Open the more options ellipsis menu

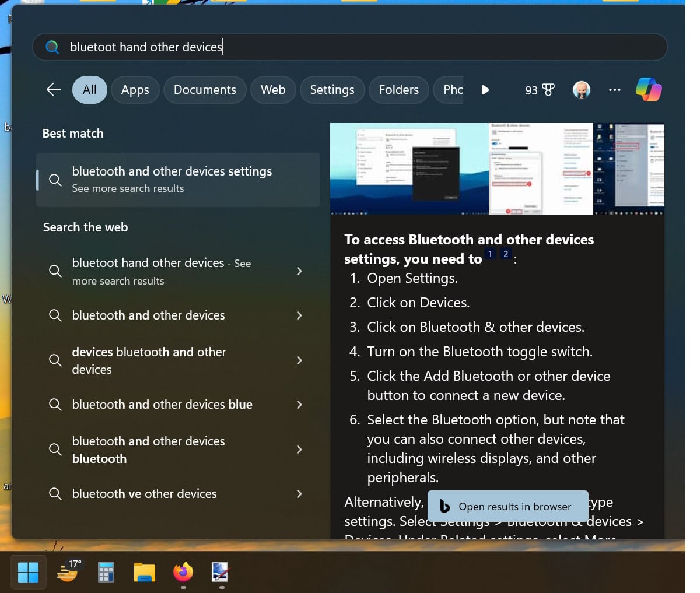(615, 89)
